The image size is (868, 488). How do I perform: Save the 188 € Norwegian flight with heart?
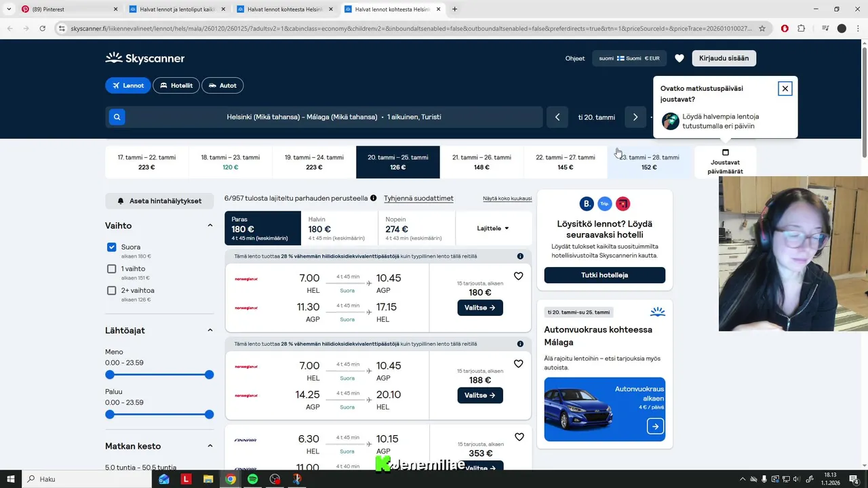pos(519,364)
